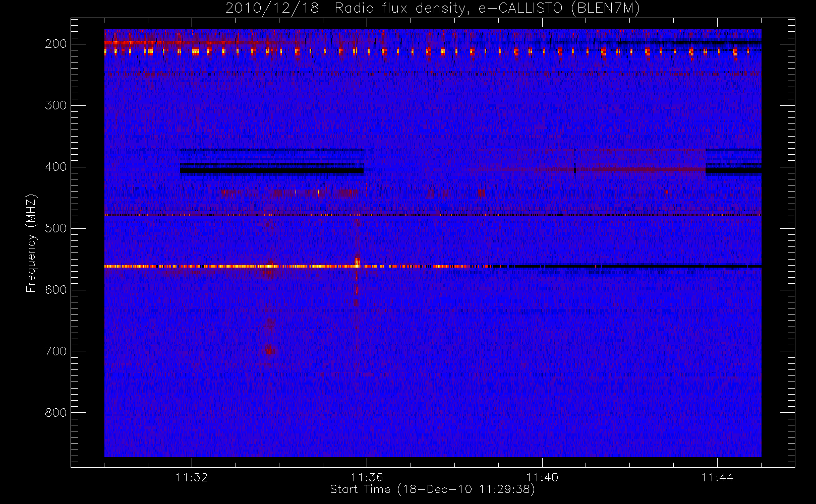This screenshot has height=504, width=816.
Task: Select the 400 frequency axis label
Action: pyautogui.click(x=56, y=167)
